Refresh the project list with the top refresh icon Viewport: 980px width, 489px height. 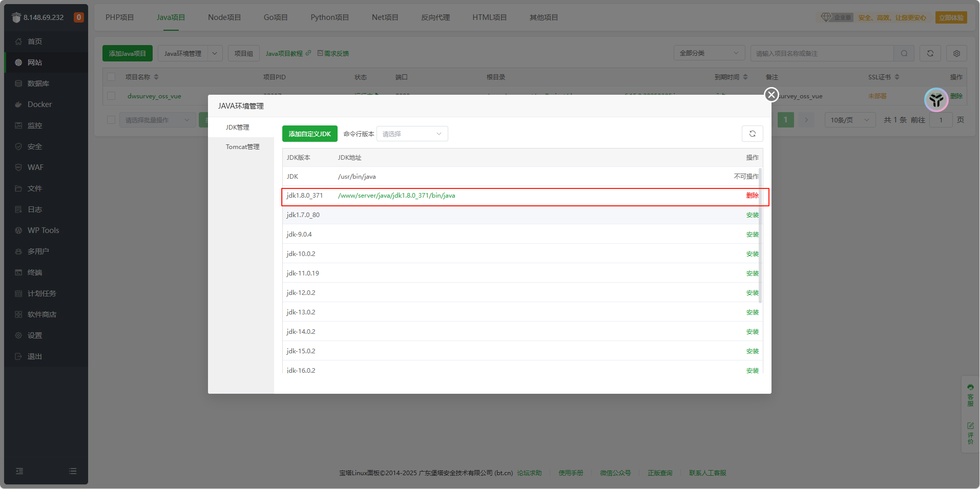[x=930, y=53]
